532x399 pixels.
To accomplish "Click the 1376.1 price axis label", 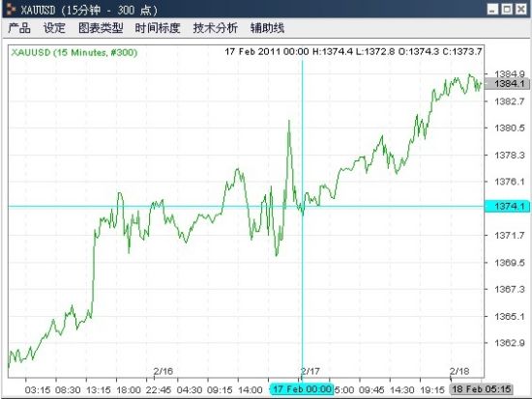I will (509, 182).
